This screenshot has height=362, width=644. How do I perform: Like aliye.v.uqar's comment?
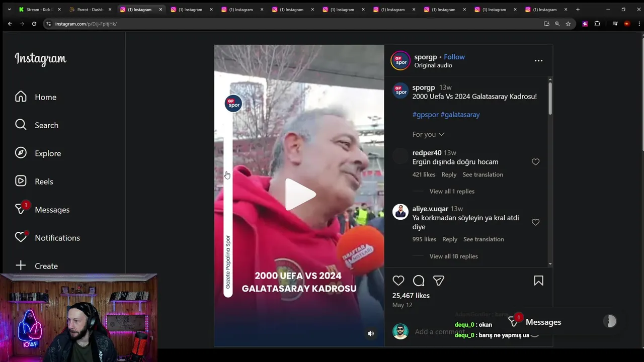tap(535, 222)
